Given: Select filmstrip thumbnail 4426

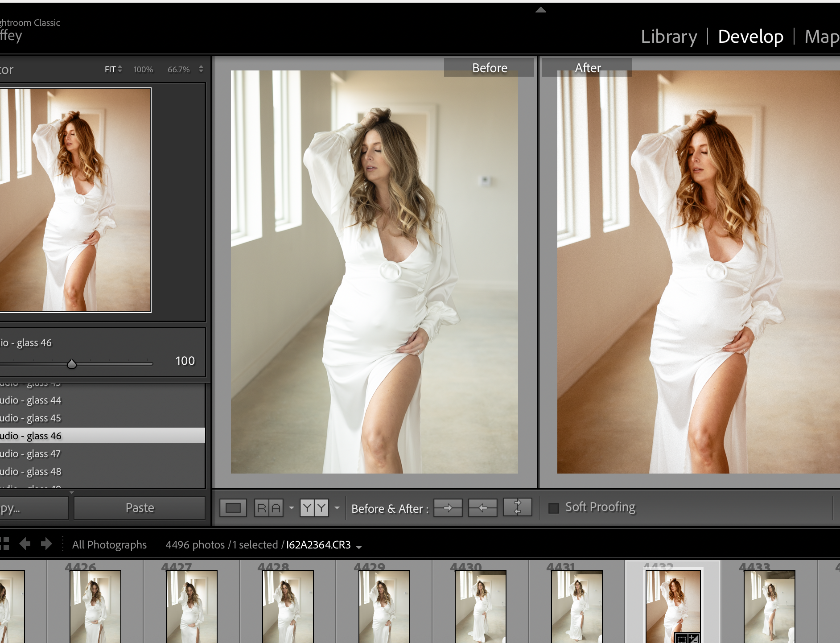Looking at the screenshot, I should 95,606.
